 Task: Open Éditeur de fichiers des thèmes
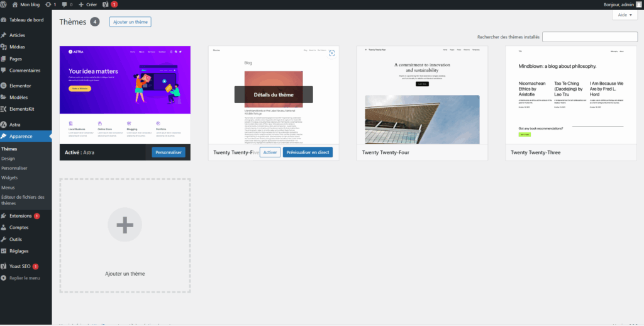[x=22, y=200]
